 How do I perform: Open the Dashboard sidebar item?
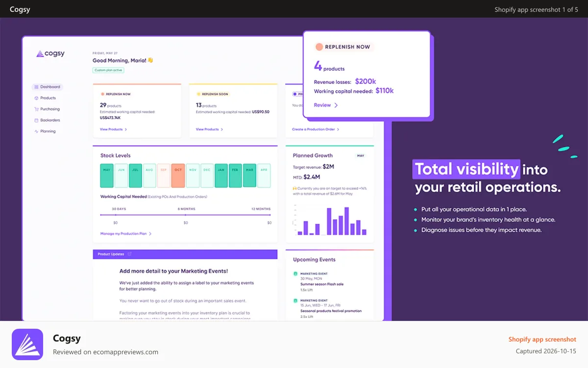48,87
